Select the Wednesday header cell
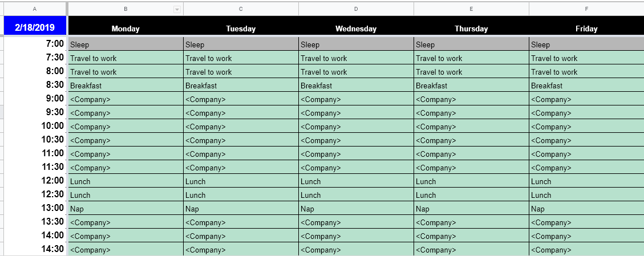This screenshot has width=644, height=256. pos(356,29)
